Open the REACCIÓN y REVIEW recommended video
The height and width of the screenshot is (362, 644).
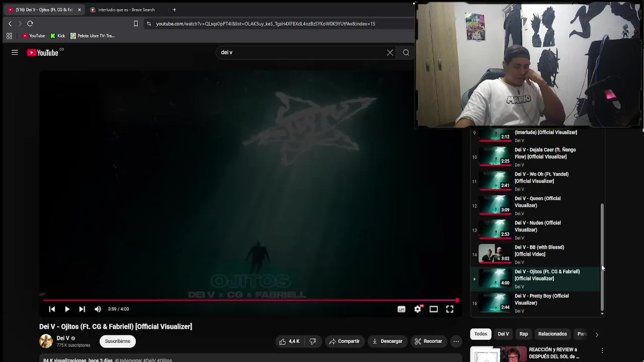point(536,353)
